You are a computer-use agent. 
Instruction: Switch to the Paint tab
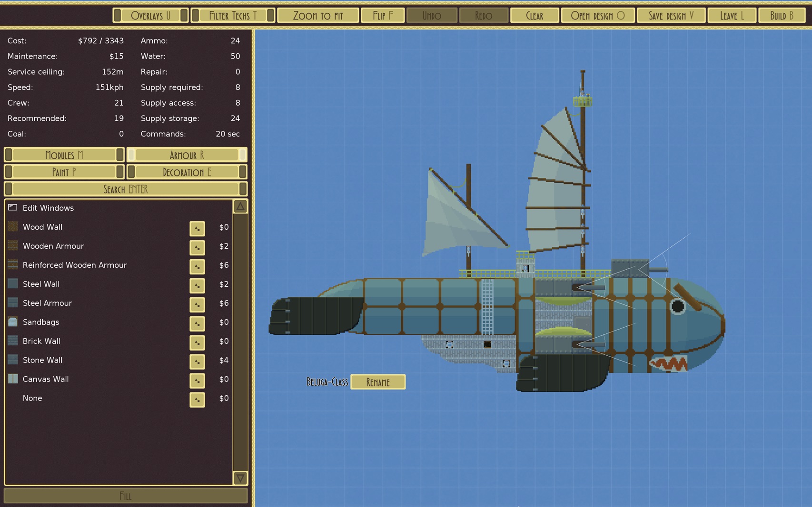pyautogui.click(x=64, y=172)
